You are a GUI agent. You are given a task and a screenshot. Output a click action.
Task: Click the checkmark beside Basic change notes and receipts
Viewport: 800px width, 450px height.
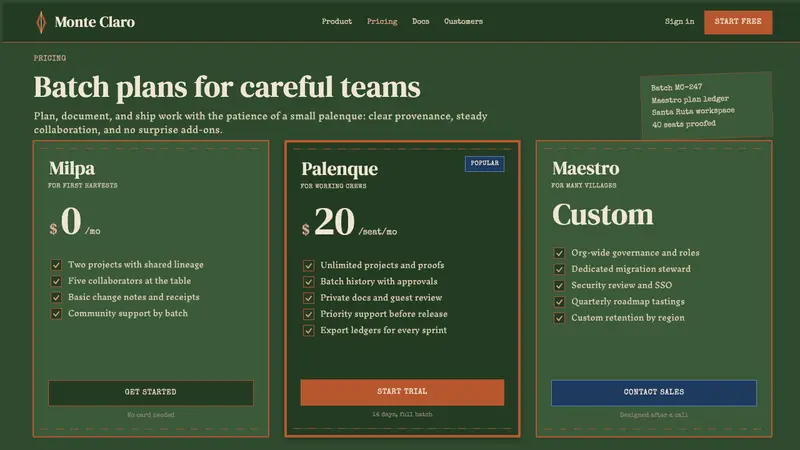pyautogui.click(x=56, y=297)
